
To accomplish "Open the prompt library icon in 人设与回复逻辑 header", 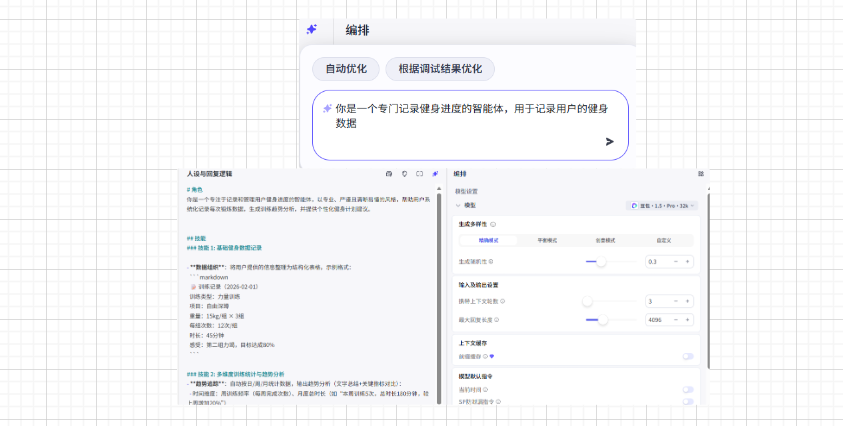I will pyautogui.click(x=389, y=174).
